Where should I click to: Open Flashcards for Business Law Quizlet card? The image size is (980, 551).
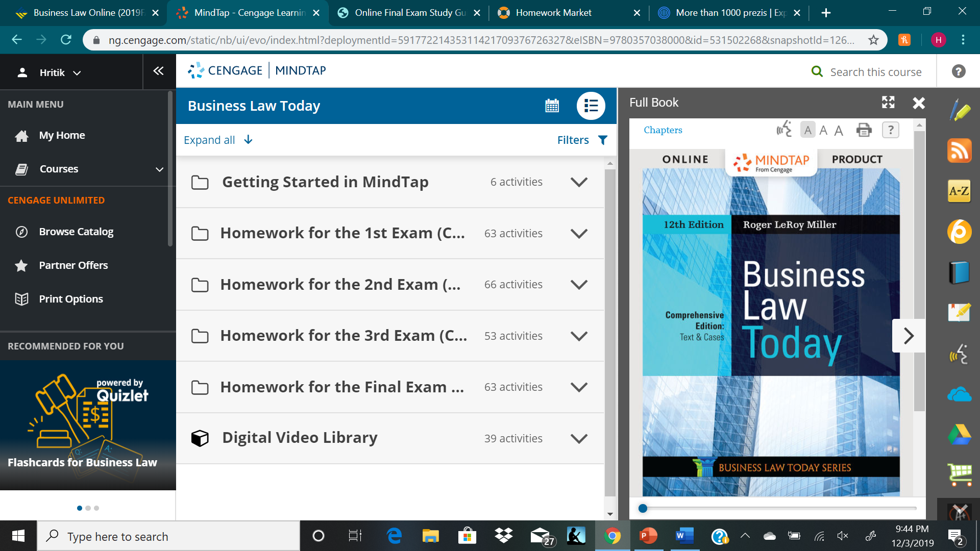(x=88, y=425)
